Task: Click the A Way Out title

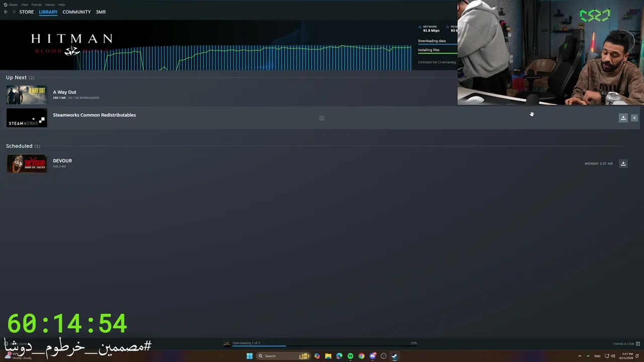Action: click(64, 92)
